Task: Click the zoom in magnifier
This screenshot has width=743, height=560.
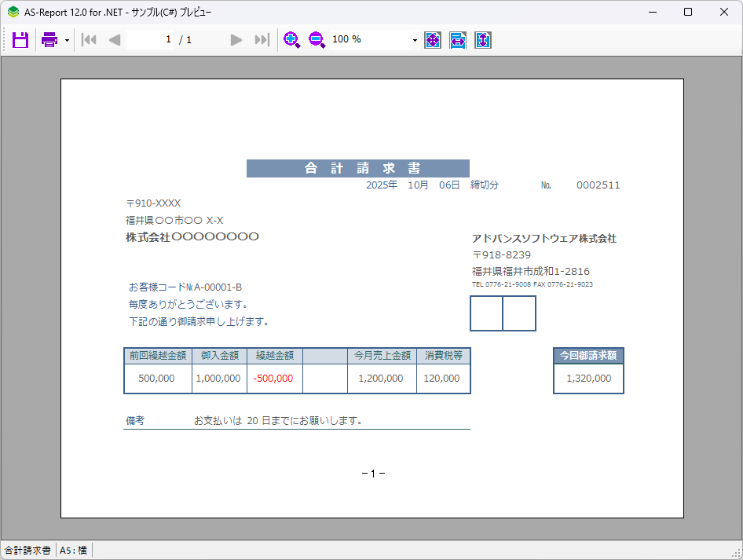Action: 291,39
